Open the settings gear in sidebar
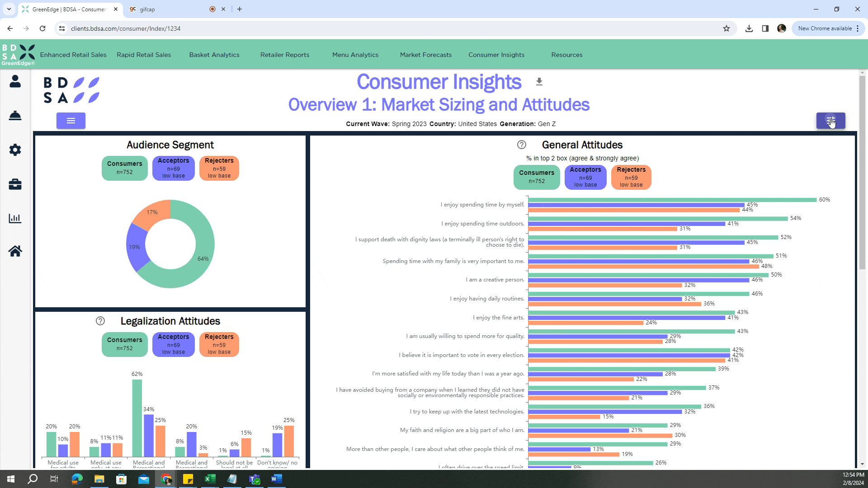The image size is (868, 488). point(15,150)
